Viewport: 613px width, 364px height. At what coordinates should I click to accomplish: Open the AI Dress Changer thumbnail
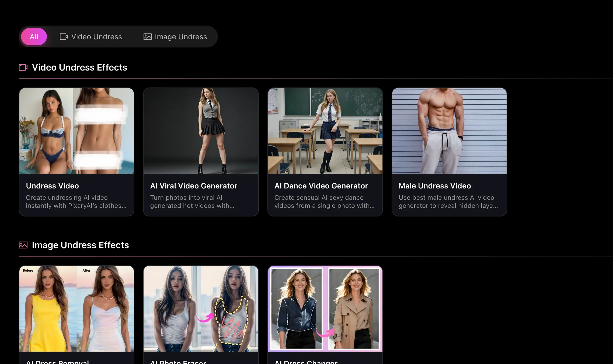point(325,309)
